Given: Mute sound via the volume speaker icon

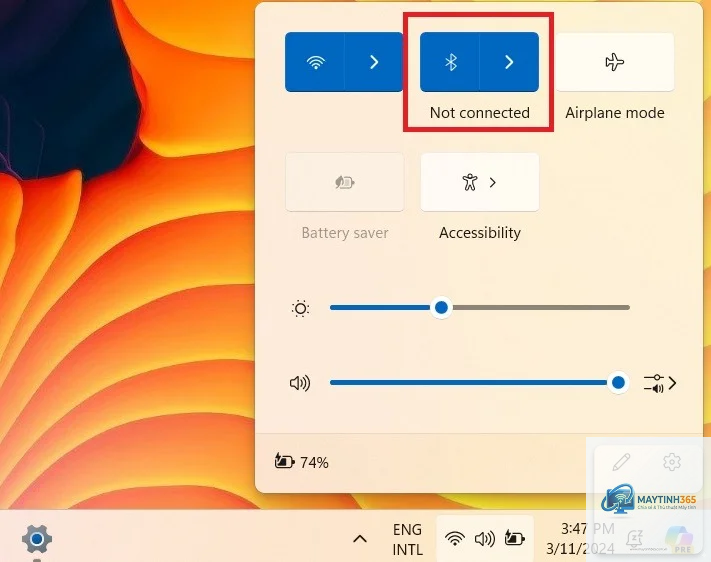Looking at the screenshot, I should coord(300,383).
